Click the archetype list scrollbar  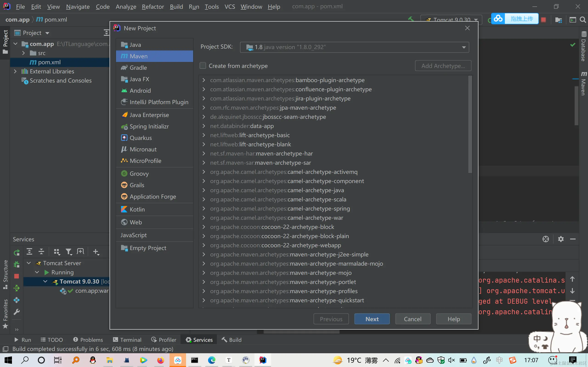(470, 125)
